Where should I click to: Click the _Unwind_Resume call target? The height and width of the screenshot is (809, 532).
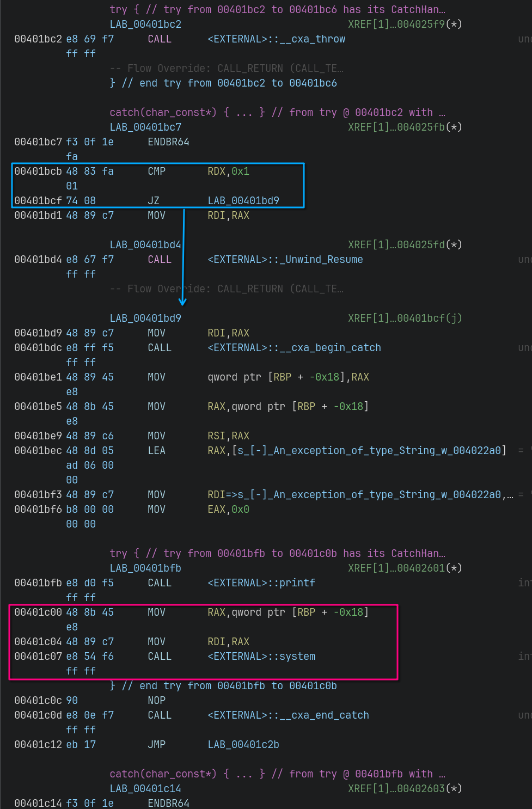(x=285, y=260)
